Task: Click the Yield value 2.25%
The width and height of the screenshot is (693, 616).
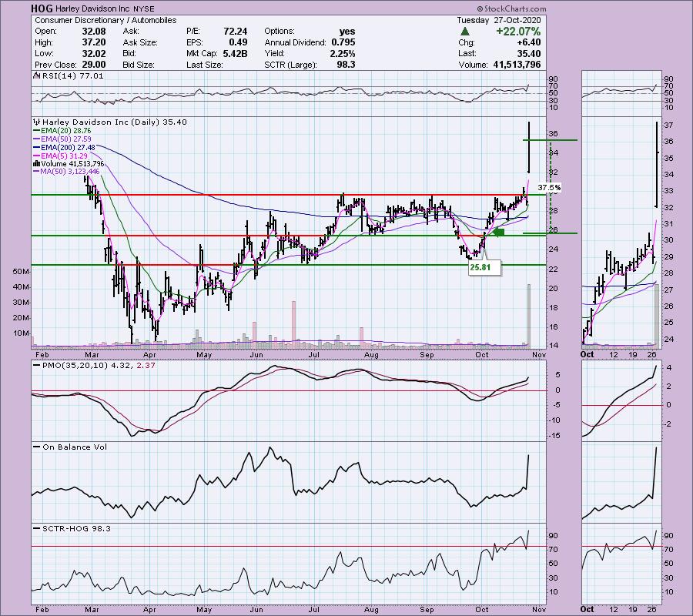Action: tap(342, 53)
